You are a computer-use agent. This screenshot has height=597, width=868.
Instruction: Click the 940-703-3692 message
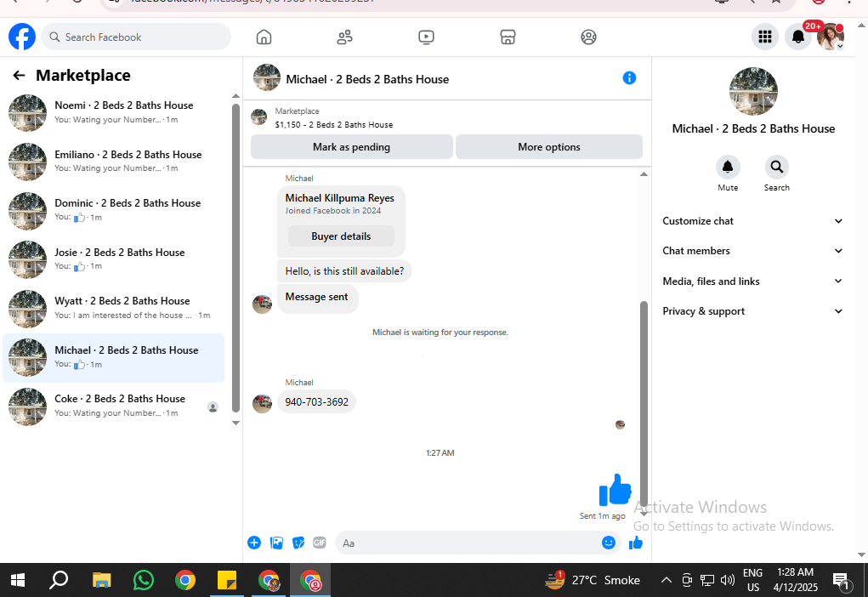pos(316,402)
